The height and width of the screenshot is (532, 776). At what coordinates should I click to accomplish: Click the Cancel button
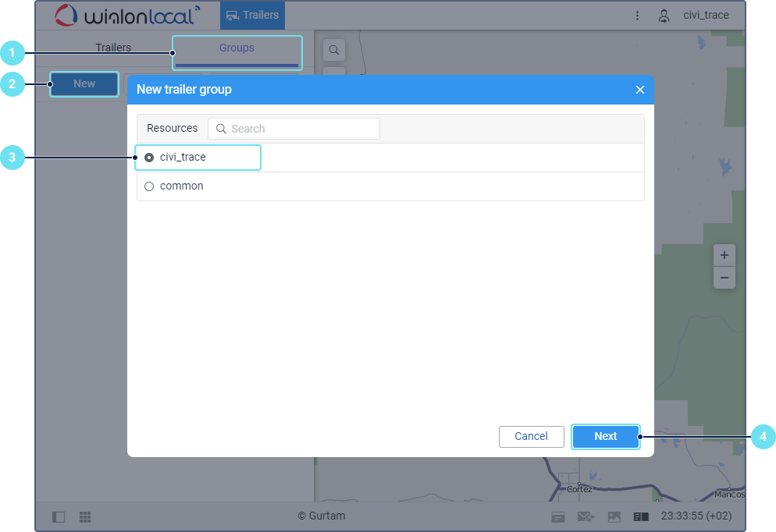pyautogui.click(x=532, y=437)
